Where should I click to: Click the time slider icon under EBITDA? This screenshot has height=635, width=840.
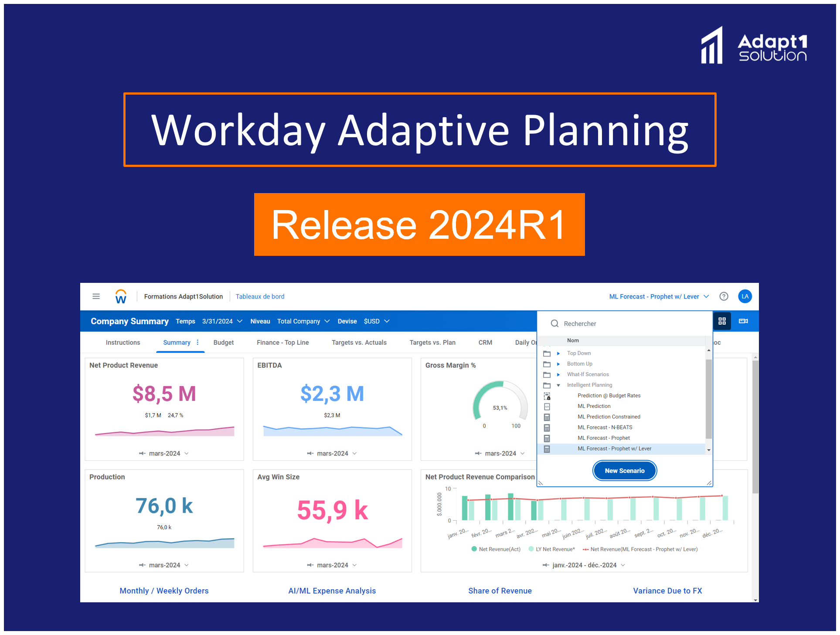(310, 453)
